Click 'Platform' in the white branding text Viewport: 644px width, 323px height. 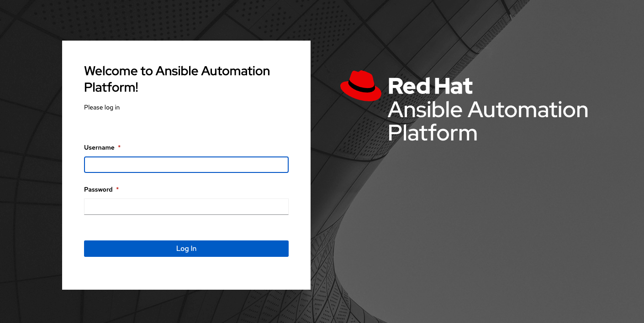point(432,133)
